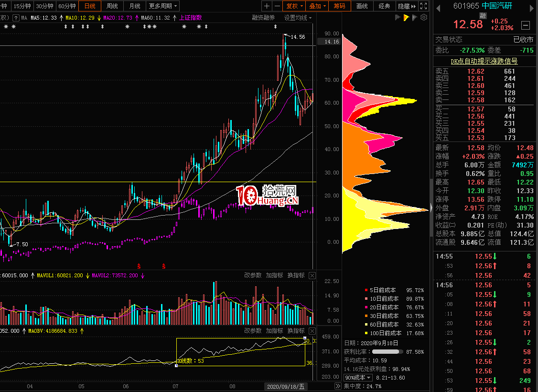The width and height of the screenshot is (538, 392).
Task: Open the 更多周期 period dropdown
Action: tap(162, 6)
